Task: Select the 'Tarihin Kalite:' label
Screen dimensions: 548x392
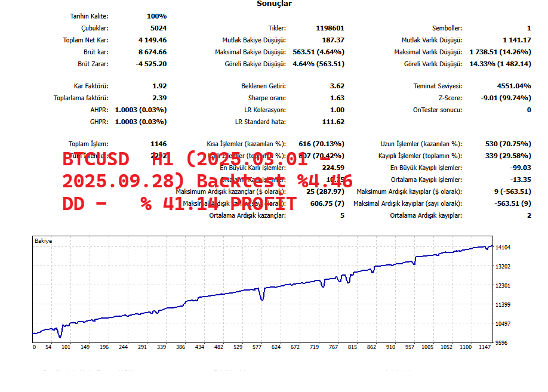Action: point(89,16)
